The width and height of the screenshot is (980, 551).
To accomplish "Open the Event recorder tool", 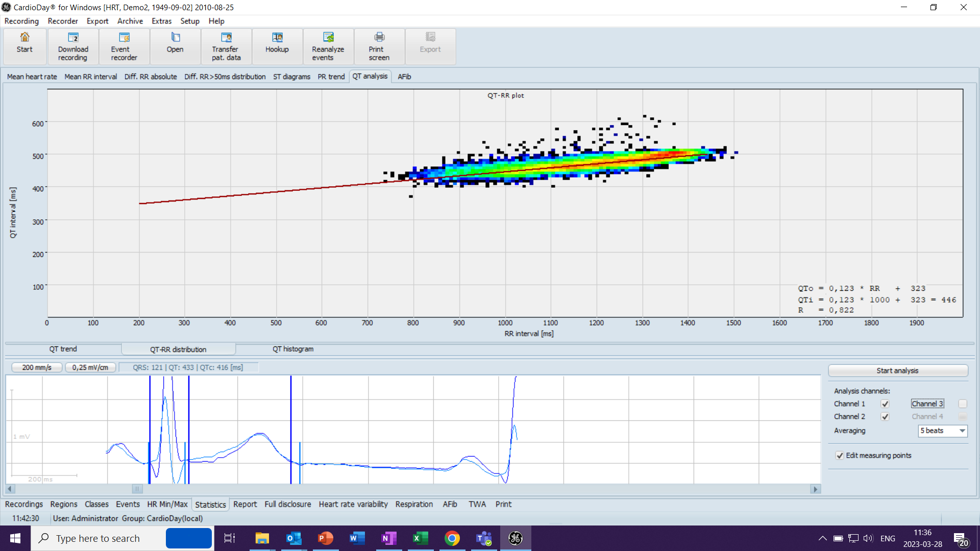I will (124, 46).
